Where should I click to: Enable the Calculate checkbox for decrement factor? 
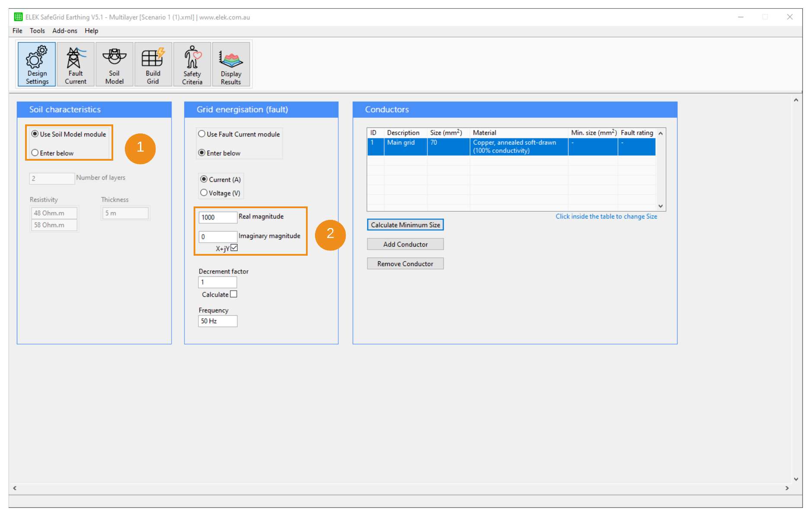click(x=233, y=294)
